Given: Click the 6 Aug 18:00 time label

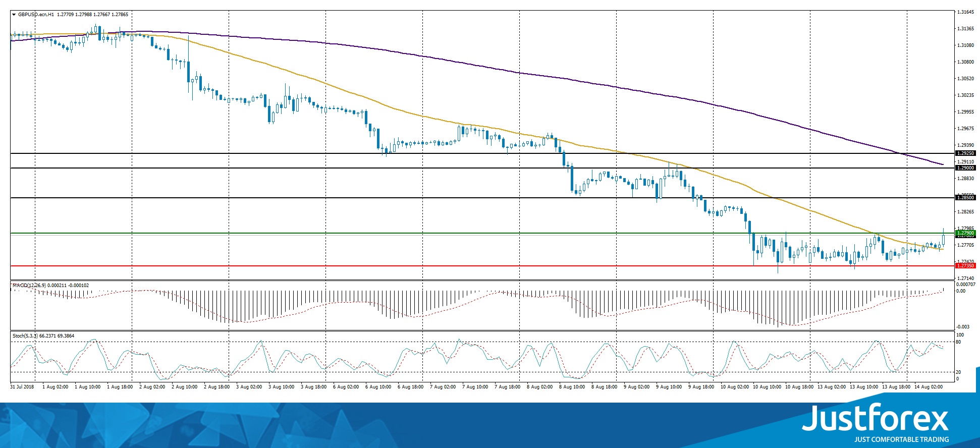Looking at the screenshot, I should 410,387.
